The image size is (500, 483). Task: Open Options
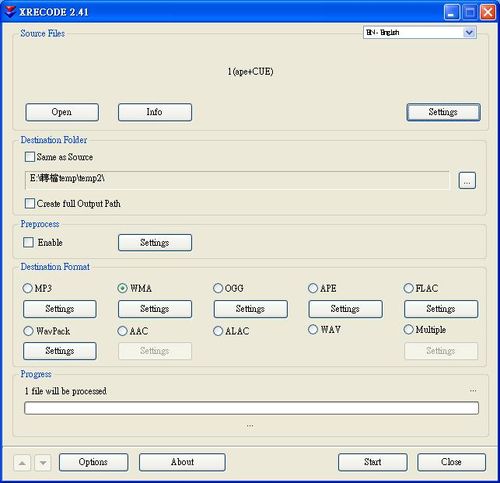tap(93, 462)
